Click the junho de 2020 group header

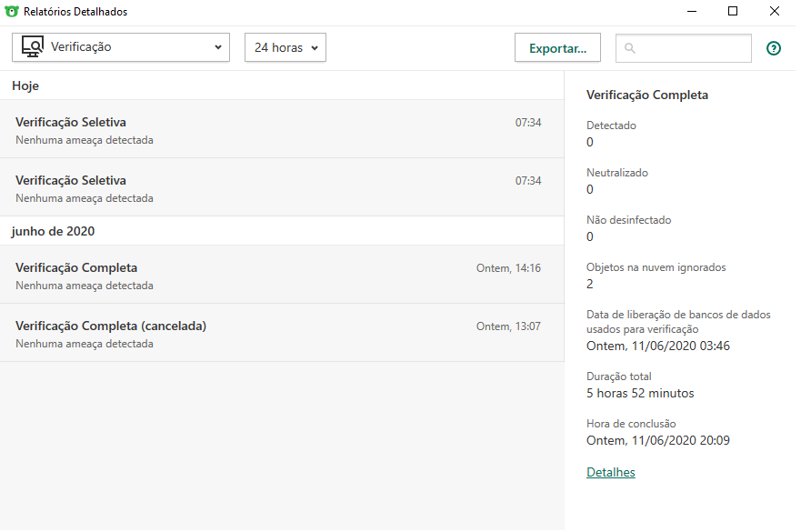[x=54, y=231]
